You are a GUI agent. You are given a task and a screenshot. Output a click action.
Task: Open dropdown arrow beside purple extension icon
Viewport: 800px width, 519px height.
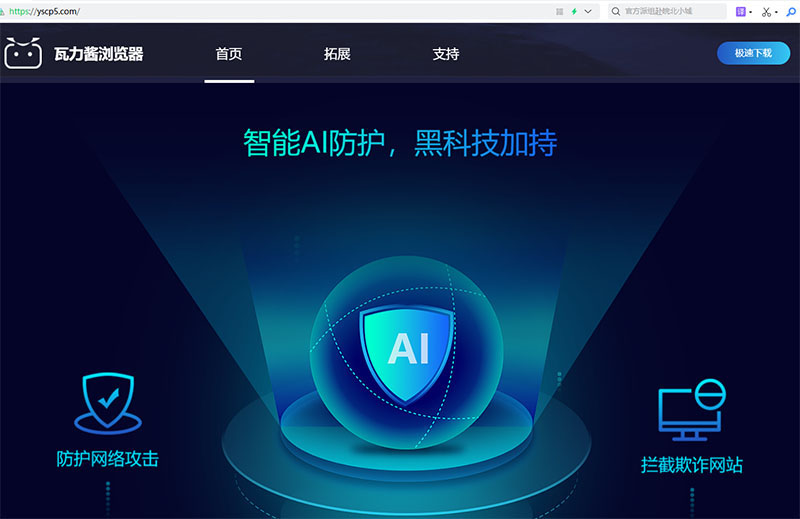(x=751, y=12)
